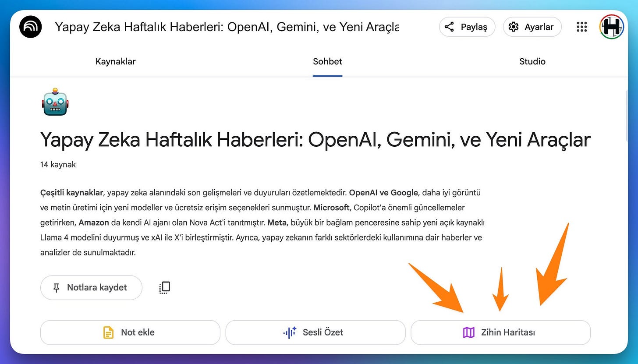This screenshot has width=638, height=364.
Task: Click the large notebook heading text
Action: pos(315,140)
